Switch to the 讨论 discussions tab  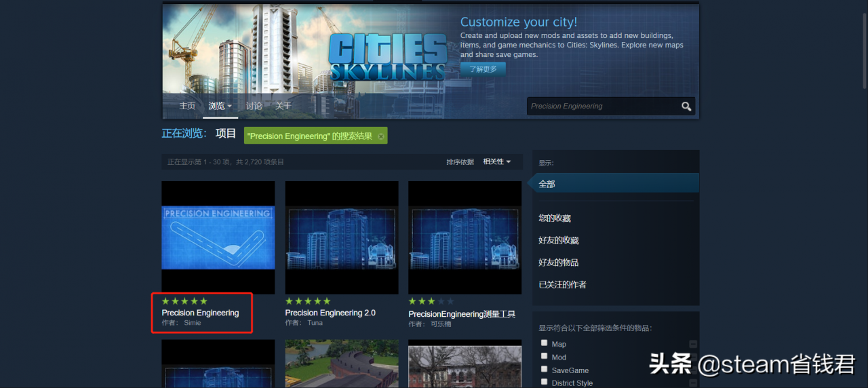point(254,106)
